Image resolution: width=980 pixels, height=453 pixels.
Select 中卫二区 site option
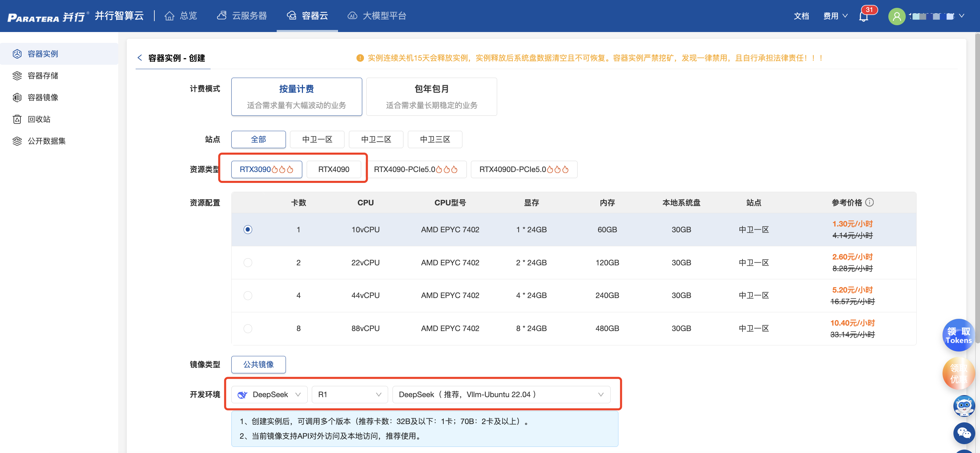[x=376, y=139]
